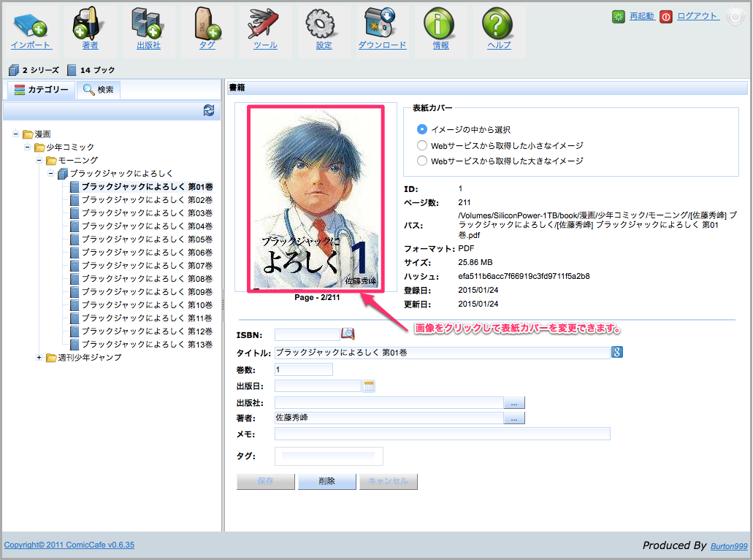
Task: Select ブラックジャックによろしく 第10巻 in tree
Action: tap(147, 304)
